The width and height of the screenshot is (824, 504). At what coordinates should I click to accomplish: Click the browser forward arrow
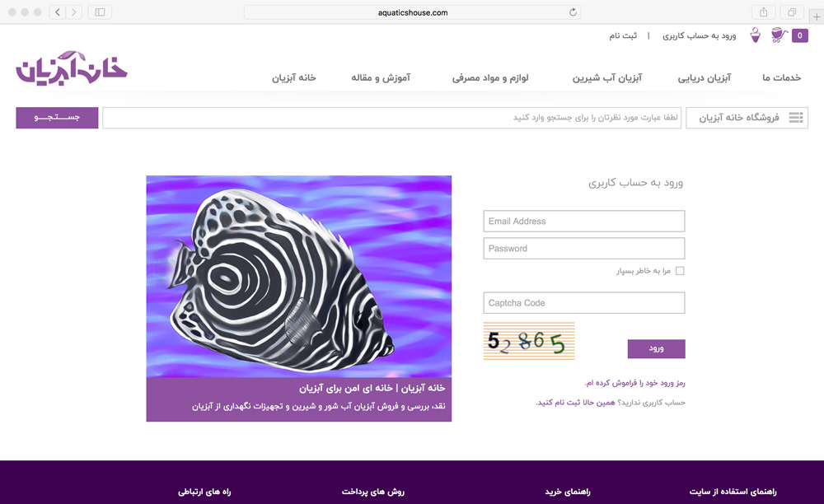(x=74, y=12)
